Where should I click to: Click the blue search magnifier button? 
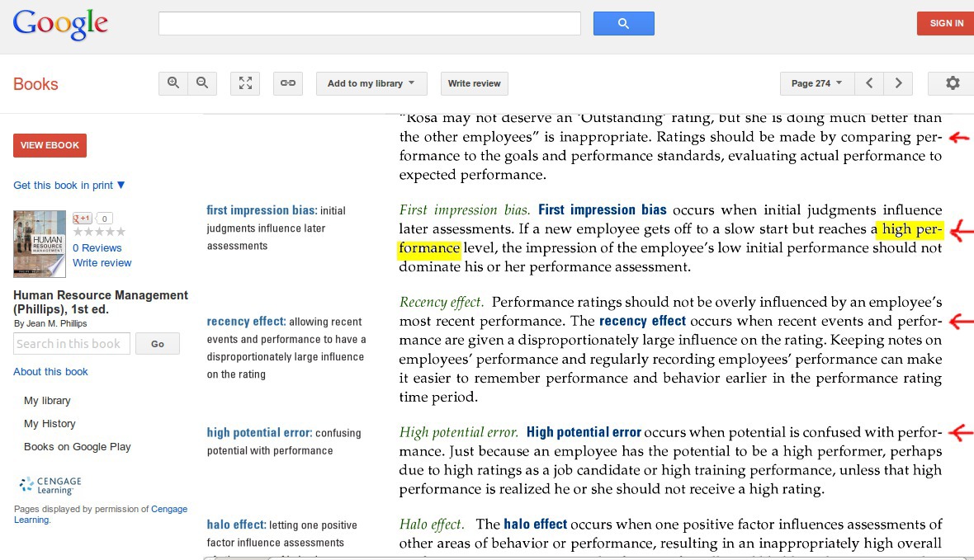[623, 23]
